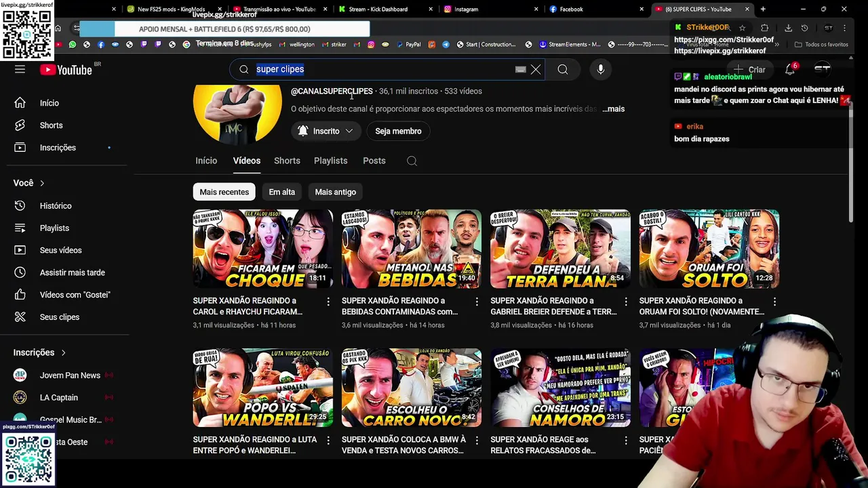
Task: Open the three-dot menu for the BEBIDAS CONTAMINADAS video
Action: pos(477,301)
